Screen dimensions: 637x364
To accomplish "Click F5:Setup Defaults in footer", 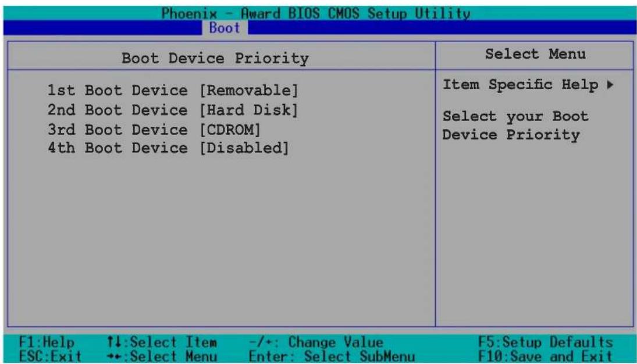I will (x=545, y=342).
